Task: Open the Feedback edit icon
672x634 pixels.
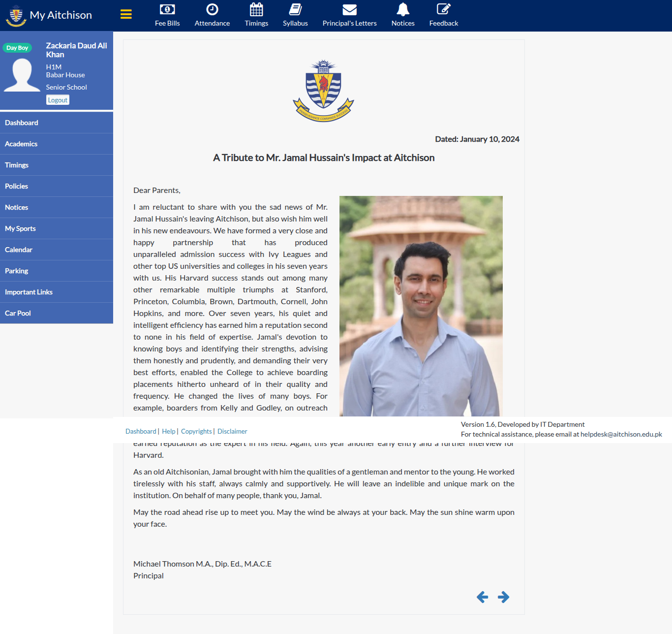Action: click(x=443, y=9)
